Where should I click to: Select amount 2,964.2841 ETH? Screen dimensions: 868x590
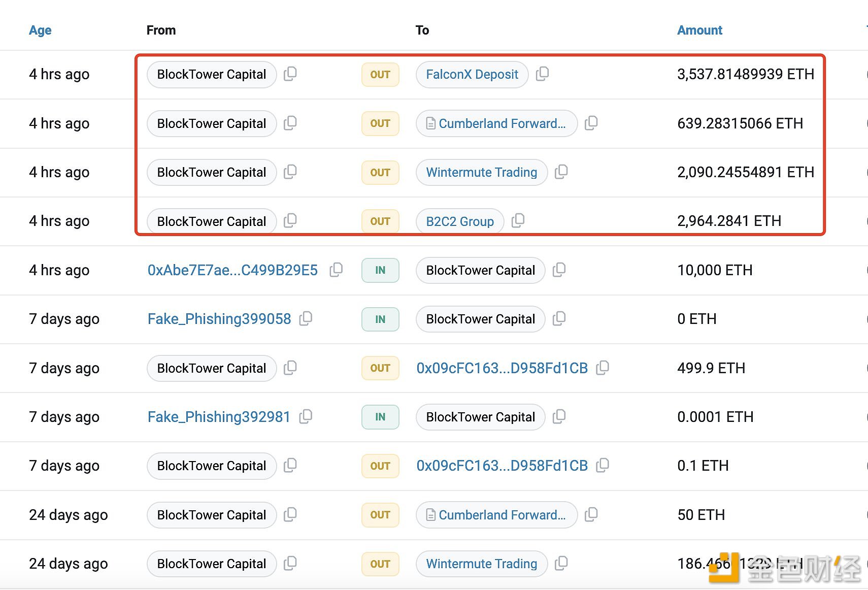point(729,221)
